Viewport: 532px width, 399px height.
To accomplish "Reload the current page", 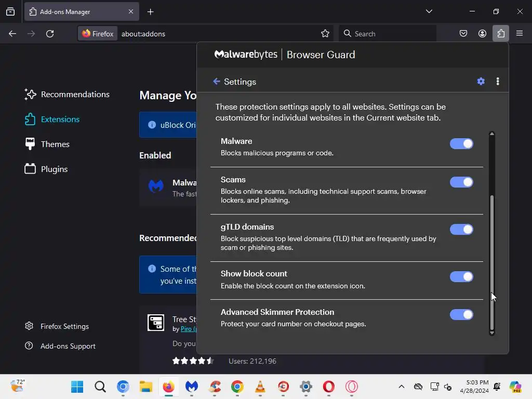I will pyautogui.click(x=50, y=34).
